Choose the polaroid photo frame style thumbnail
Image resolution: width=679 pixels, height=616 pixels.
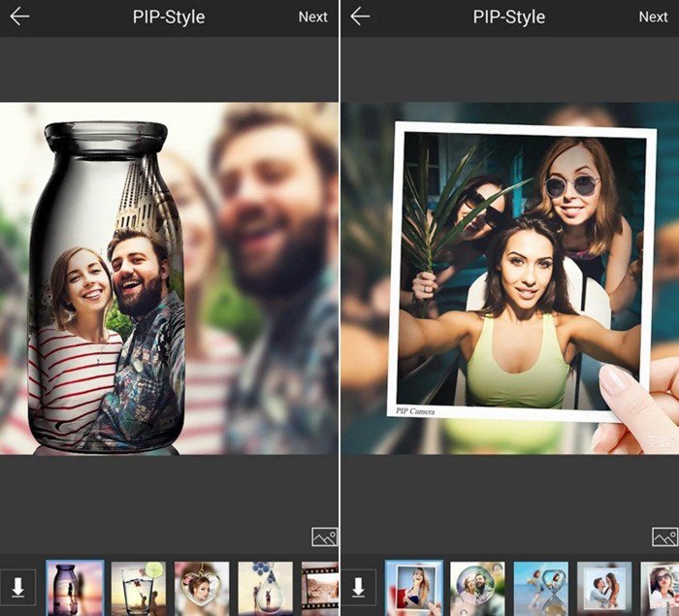coord(414,588)
